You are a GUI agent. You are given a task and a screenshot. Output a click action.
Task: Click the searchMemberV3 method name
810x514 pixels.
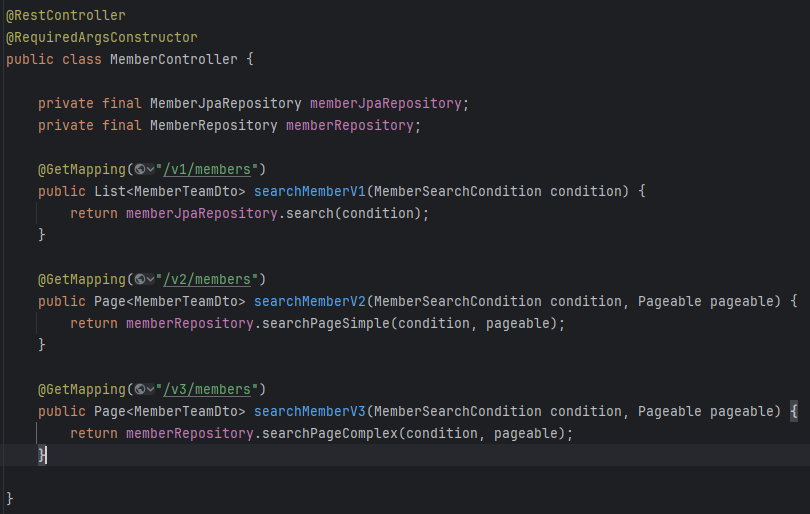tap(309, 412)
